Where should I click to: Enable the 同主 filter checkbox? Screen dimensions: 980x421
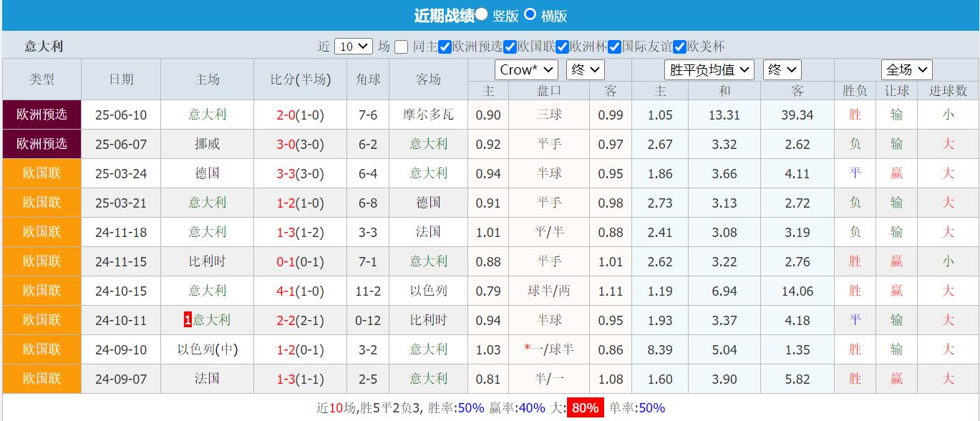pyautogui.click(x=401, y=46)
